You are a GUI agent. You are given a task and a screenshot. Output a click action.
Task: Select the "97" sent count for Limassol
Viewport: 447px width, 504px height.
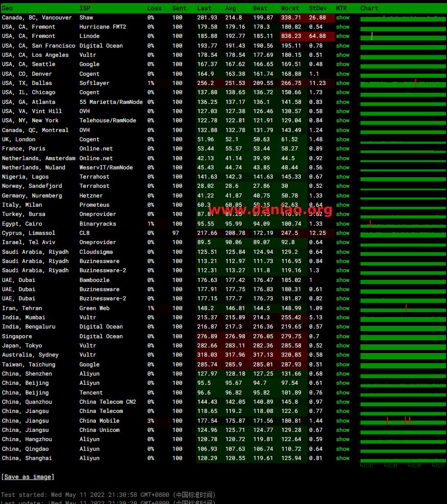[x=176, y=233]
